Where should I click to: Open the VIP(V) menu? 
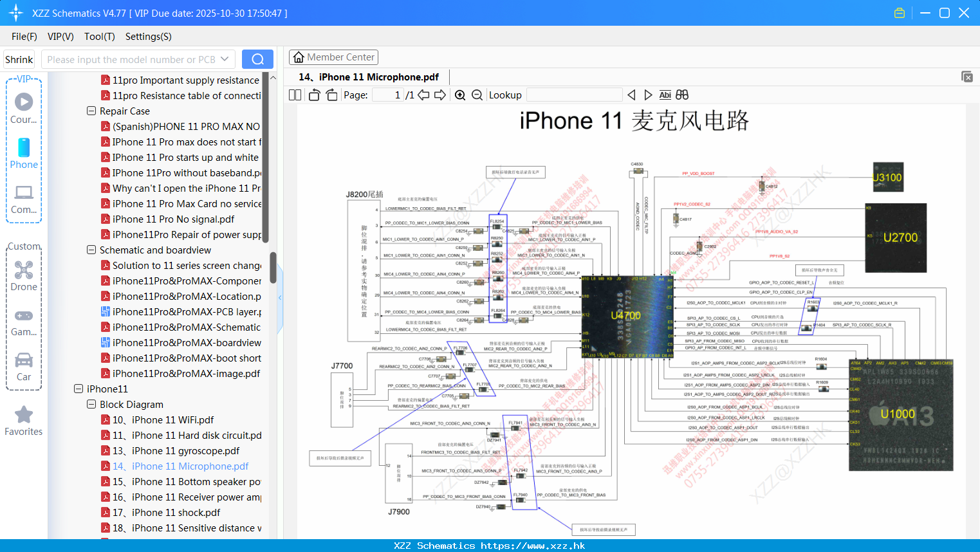(60, 37)
